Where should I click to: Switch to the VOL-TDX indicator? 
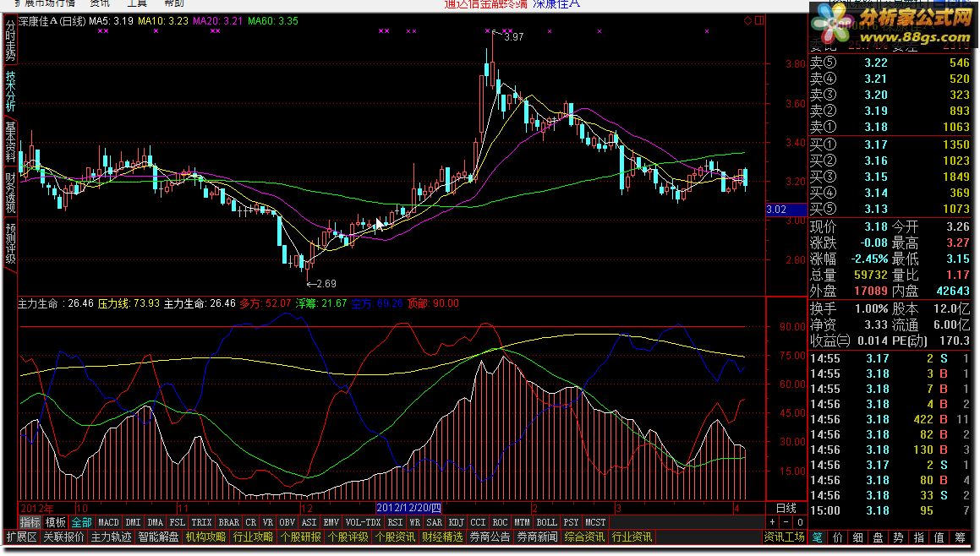(363, 522)
